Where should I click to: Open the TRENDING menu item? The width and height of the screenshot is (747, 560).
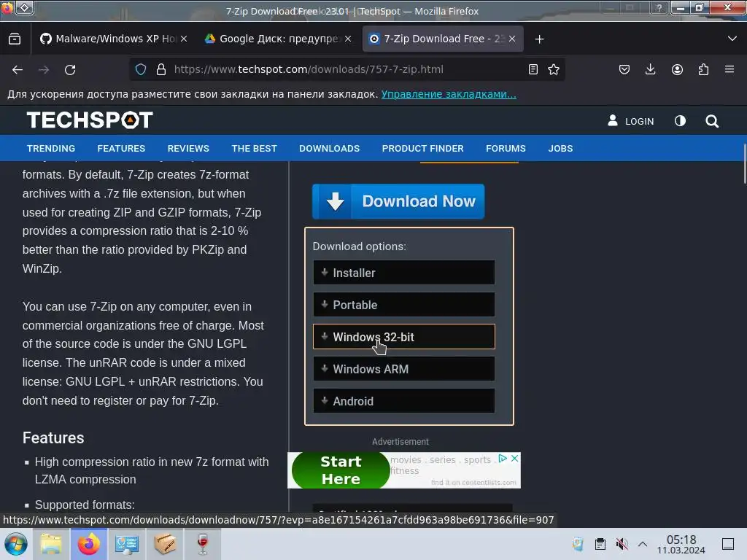(x=51, y=149)
